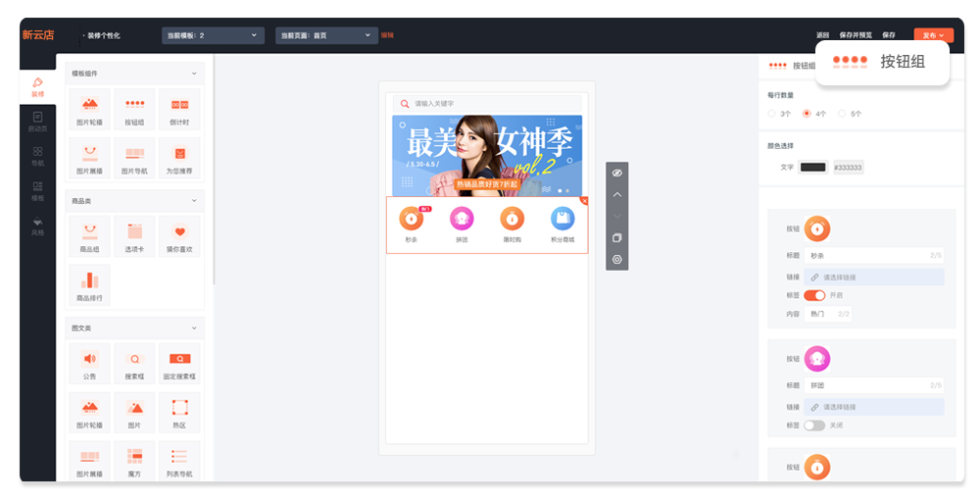Open the 当前页面 首页 dropdown
This screenshot has height=502, width=980.
point(326,35)
